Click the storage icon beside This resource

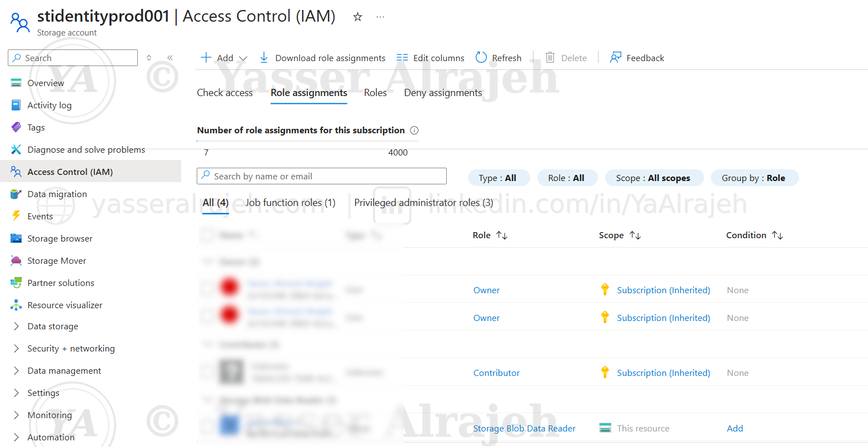(x=605, y=428)
